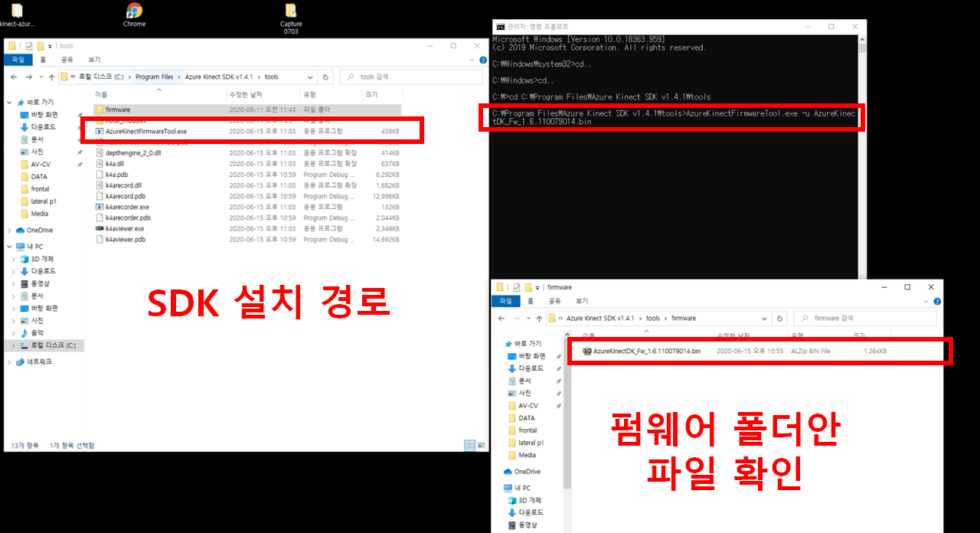Select k4arecorder.exe file
The height and width of the screenshot is (533, 980).
coord(247,207)
